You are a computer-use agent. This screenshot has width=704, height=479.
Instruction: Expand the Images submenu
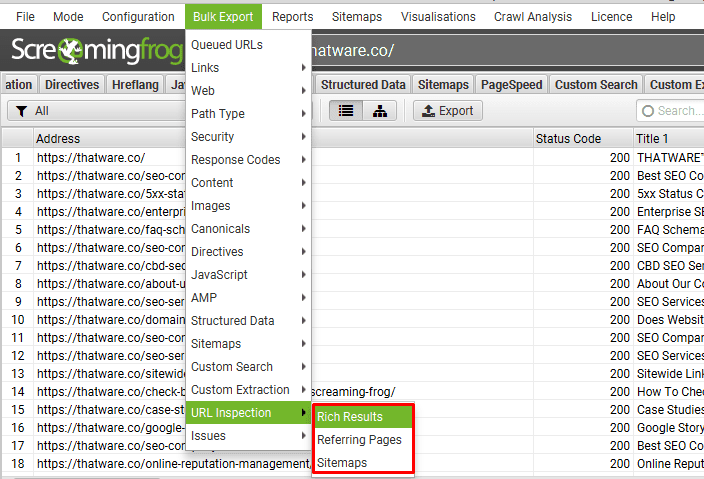(248, 206)
